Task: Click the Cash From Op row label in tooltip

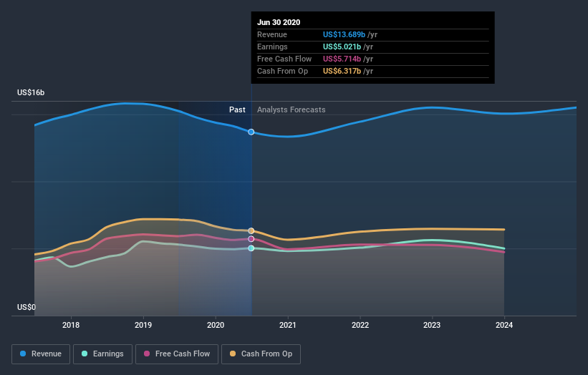Action: pos(282,71)
